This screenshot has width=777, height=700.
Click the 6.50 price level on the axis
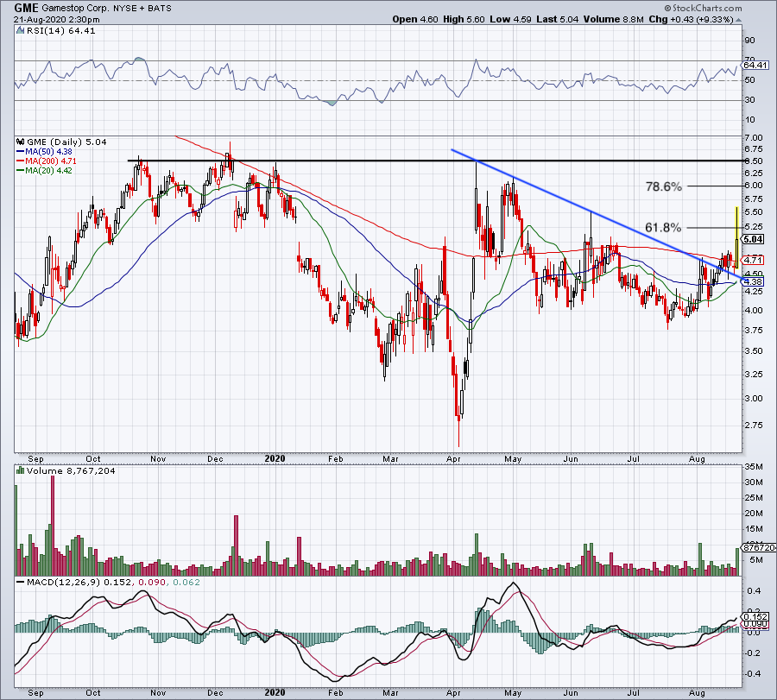tap(754, 161)
